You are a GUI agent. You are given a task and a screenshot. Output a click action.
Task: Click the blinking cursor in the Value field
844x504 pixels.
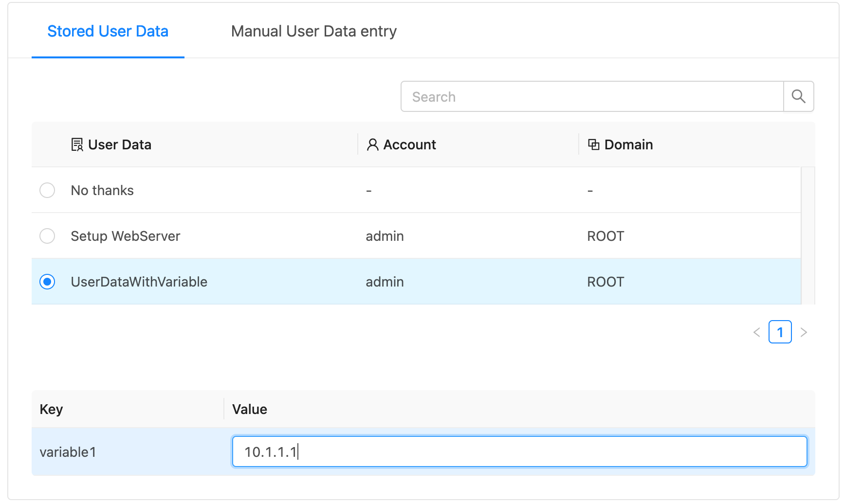tap(298, 451)
